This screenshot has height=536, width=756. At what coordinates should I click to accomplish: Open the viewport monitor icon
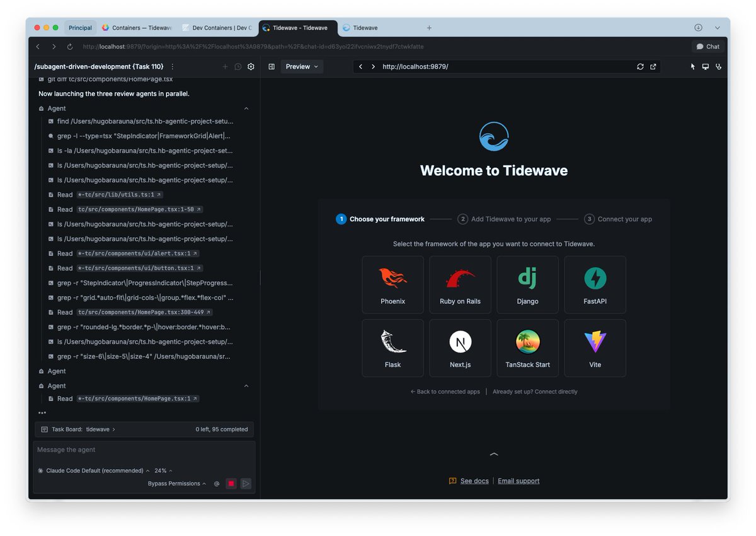[x=706, y=66]
